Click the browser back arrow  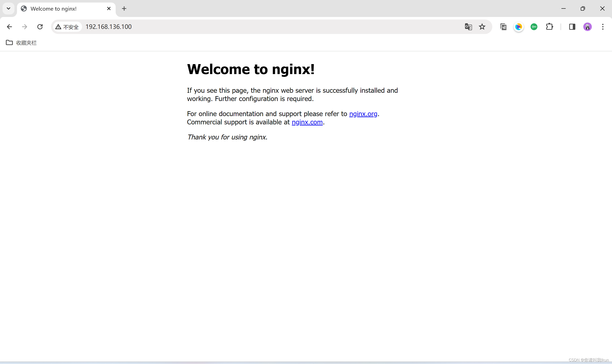(x=9, y=27)
